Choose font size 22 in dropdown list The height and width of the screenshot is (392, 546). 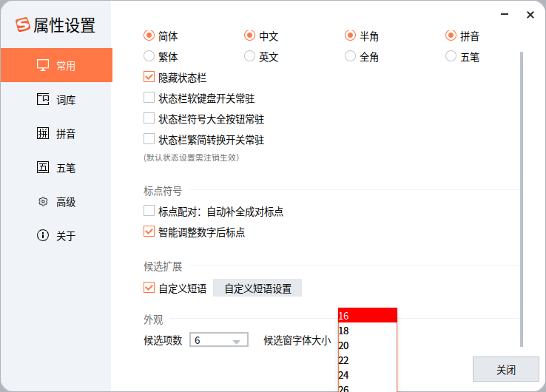click(368, 360)
